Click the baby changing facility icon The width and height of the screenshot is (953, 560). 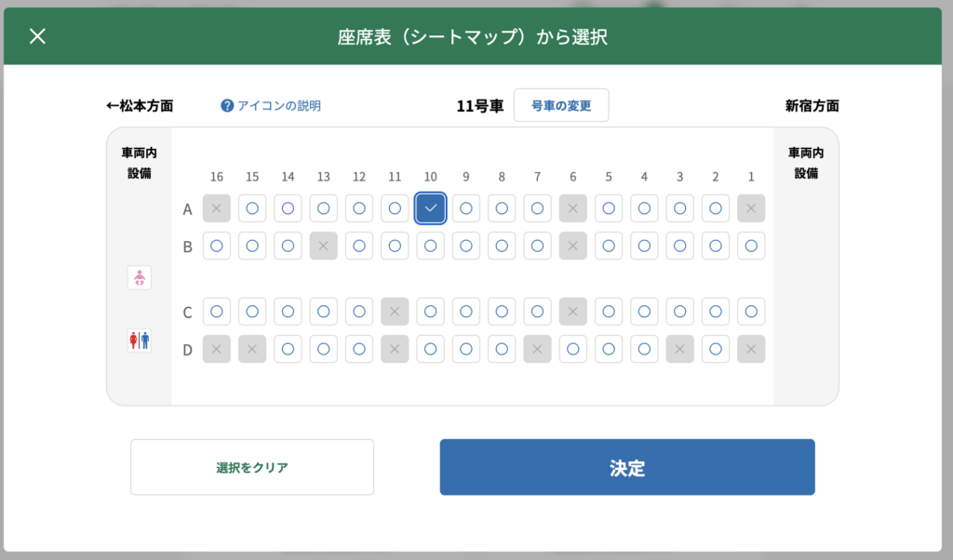[139, 277]
